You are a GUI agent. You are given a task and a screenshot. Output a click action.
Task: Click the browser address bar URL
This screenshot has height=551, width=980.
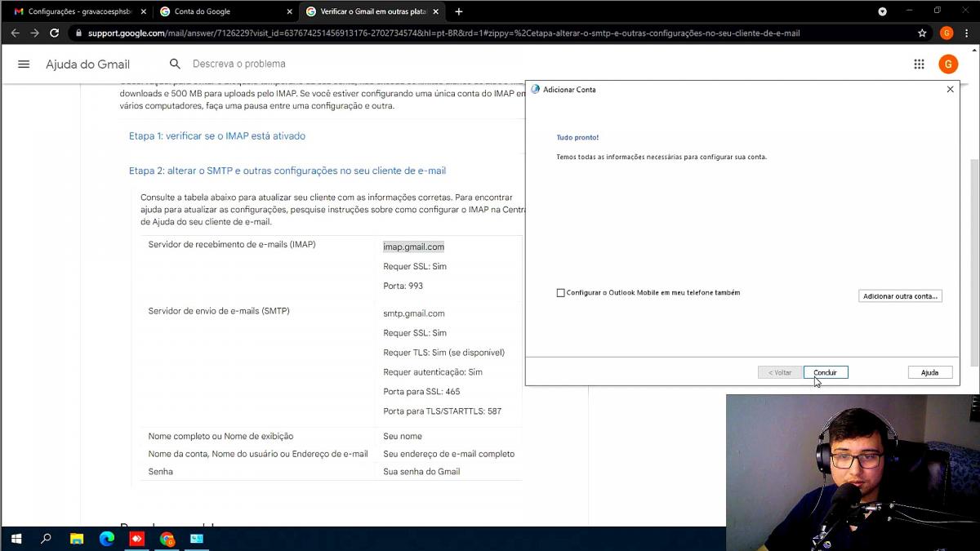[443, 33]
